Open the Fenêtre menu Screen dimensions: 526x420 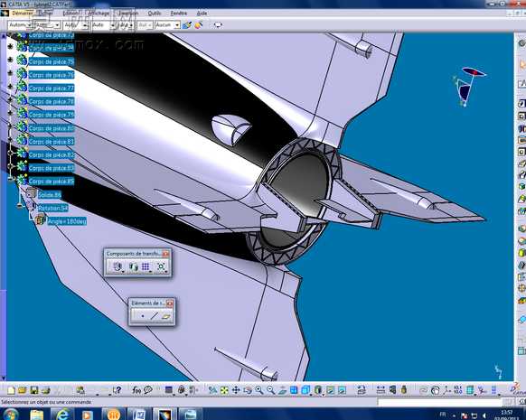[179, 13]
